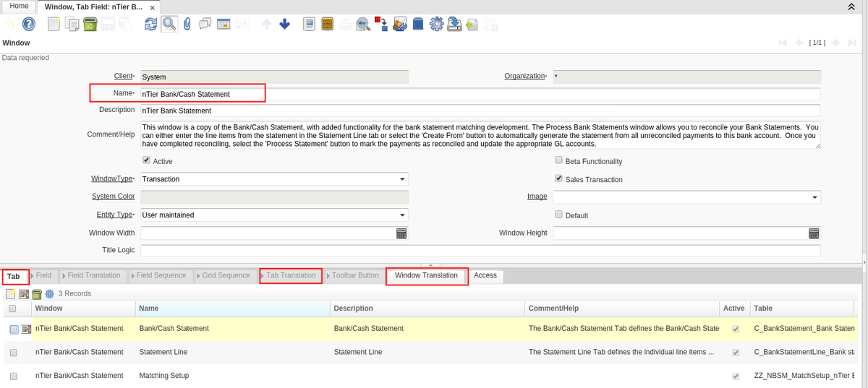Open the Image dropdown list
The image size is (868, 388).
click(x=814, y=197)
